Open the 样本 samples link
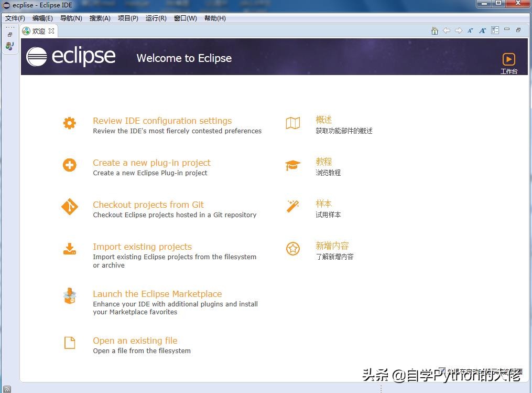 point(324,204)
